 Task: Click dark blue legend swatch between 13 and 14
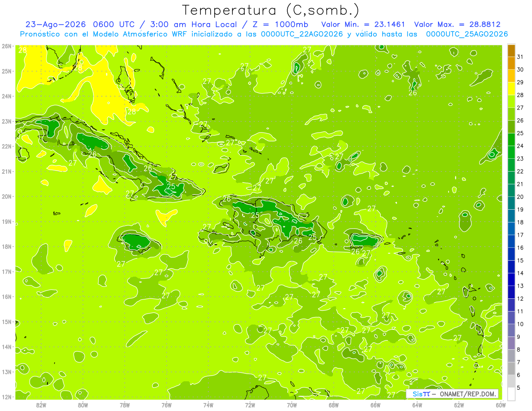[511, 280]
